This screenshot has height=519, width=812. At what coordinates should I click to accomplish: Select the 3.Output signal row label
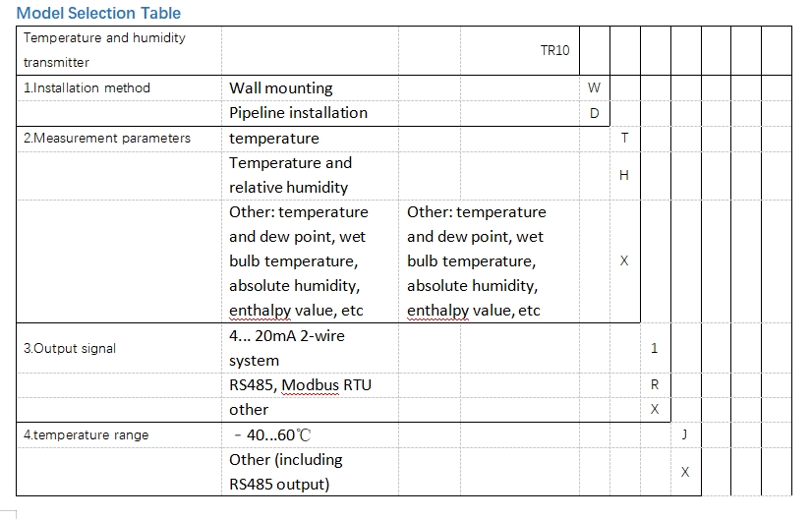point(69,348)
